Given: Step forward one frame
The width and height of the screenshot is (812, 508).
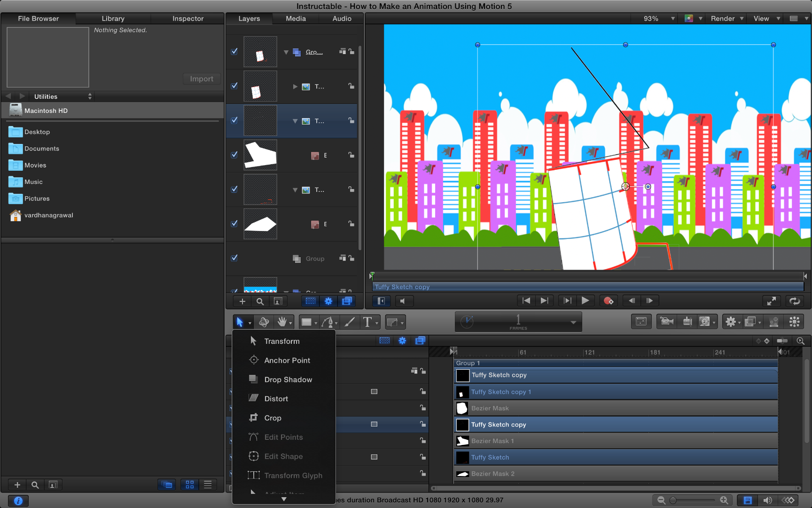Looking at the screenshot, I should pyautogui.click(x=650, y=301).
